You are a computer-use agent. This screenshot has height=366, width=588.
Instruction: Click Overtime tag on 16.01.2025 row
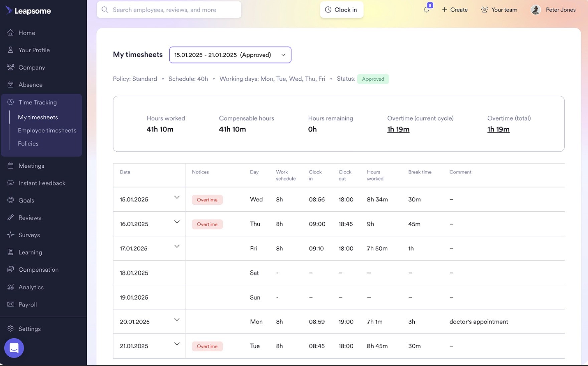click(x=207, y=224)
